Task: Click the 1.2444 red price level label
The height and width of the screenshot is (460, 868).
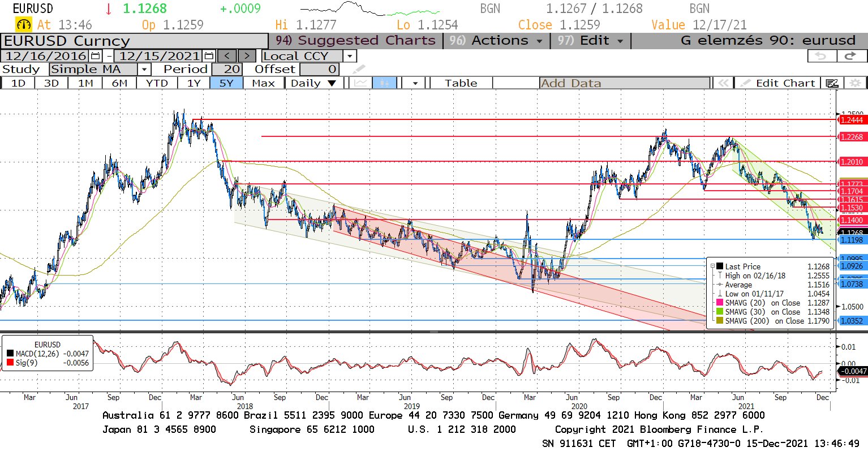Action: 852,120
